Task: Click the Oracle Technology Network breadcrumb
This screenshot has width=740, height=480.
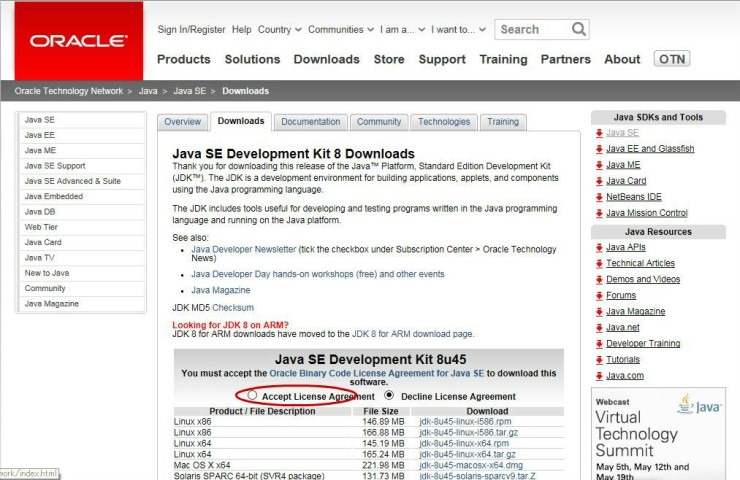Action: click(x=68, y=91)
